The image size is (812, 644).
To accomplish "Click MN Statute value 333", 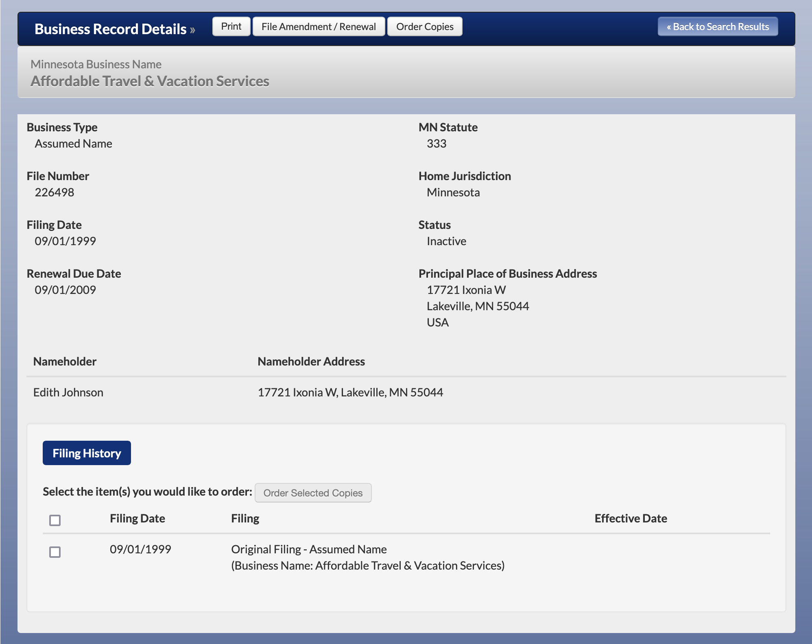I will pos(437,144).
